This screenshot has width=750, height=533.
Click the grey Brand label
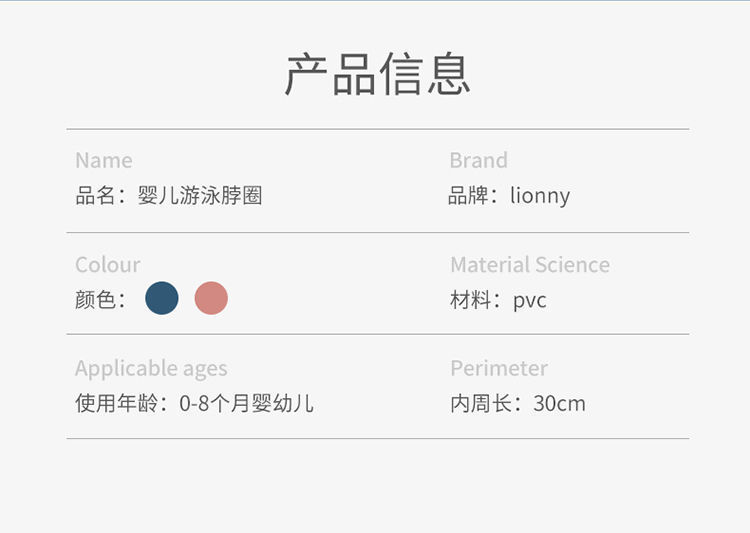[478, 160]
